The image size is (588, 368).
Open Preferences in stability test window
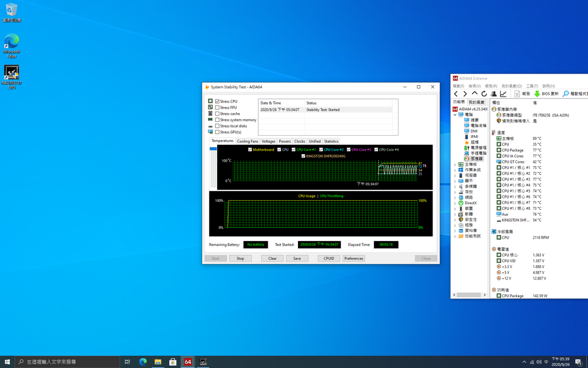[354, 258]
